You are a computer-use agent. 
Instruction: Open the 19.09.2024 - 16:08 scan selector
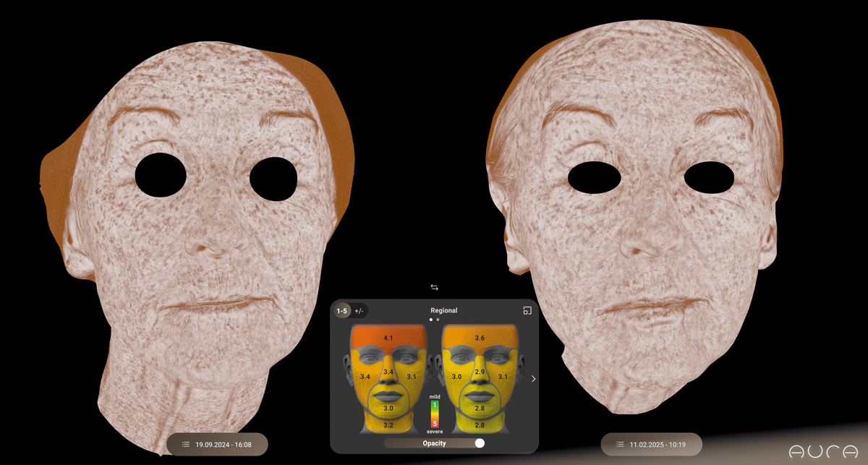click(x=223, y=445)
